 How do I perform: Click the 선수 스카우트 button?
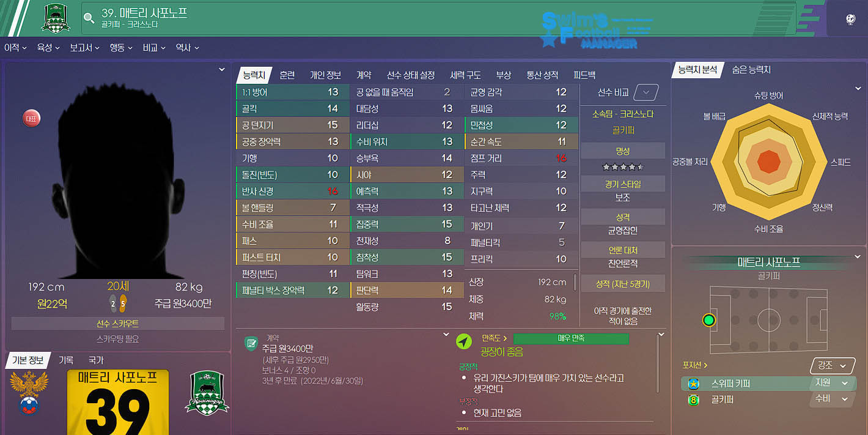click(x=118, y=324)
